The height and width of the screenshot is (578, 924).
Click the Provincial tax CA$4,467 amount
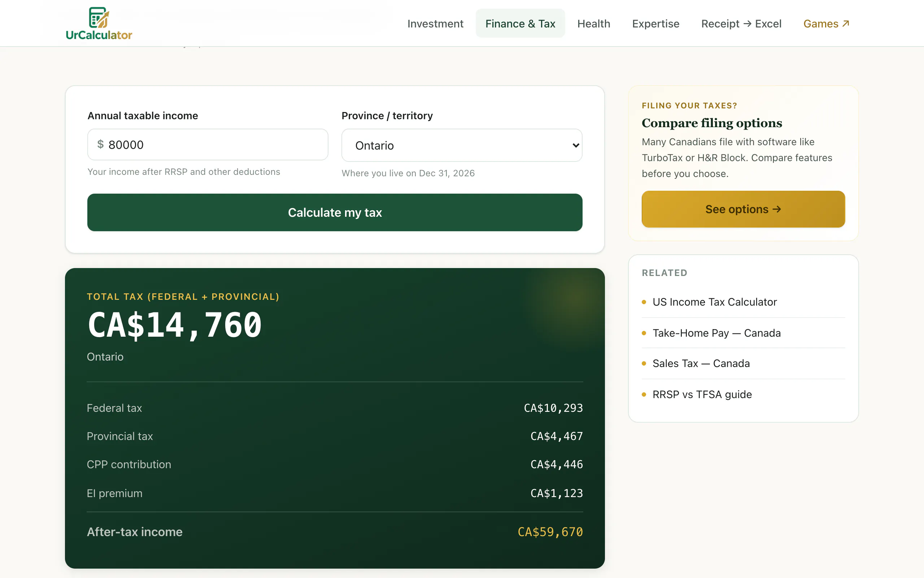pos(557,436)
